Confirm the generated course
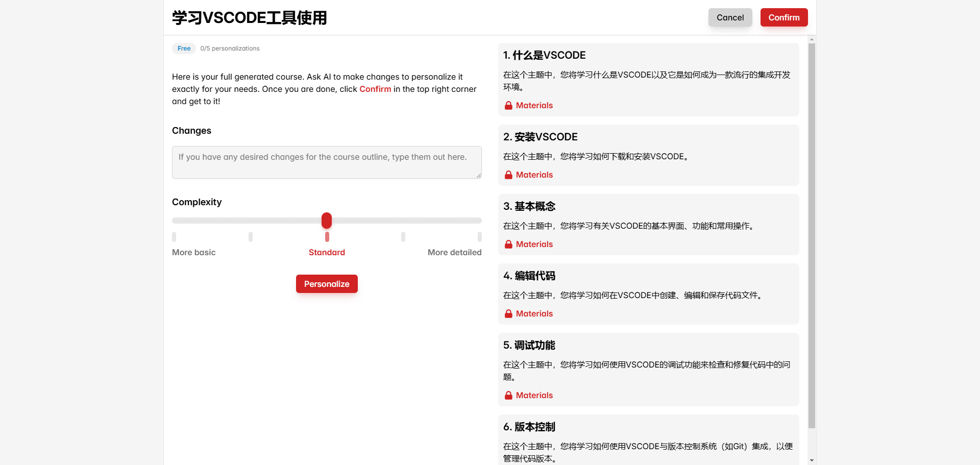The image size is (980, 465). 784,17
